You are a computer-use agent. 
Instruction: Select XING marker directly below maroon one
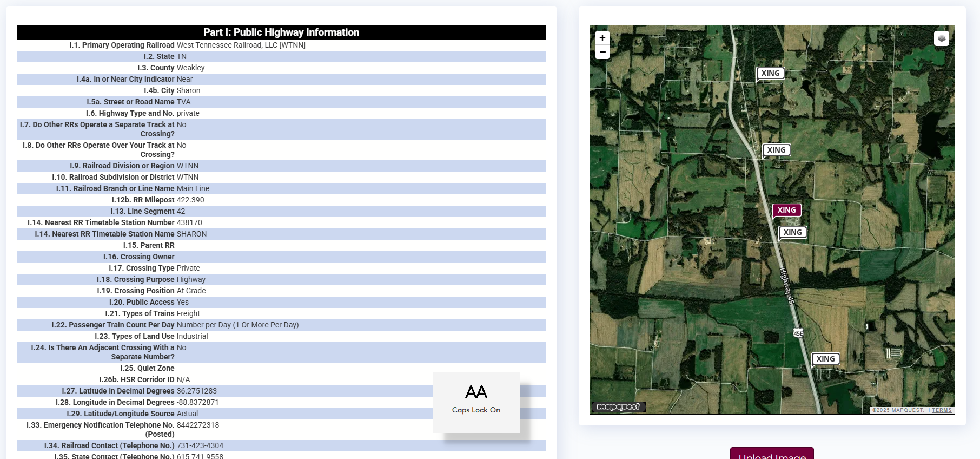[x=792, y=232]
